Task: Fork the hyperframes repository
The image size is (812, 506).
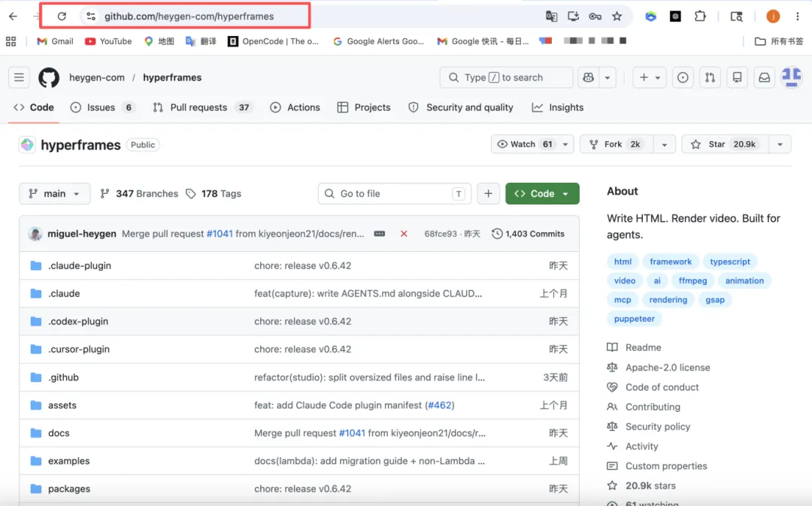Action: (617, 144)
